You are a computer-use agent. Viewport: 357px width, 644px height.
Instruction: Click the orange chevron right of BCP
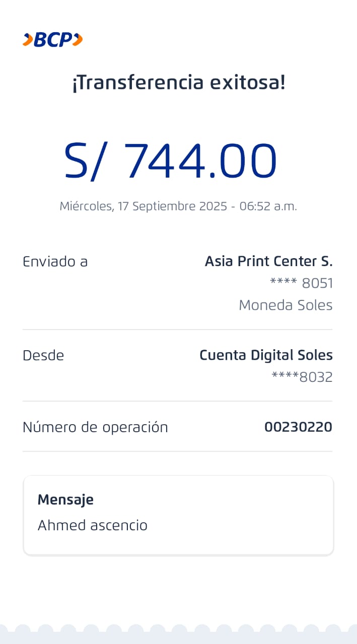[78, 39]
